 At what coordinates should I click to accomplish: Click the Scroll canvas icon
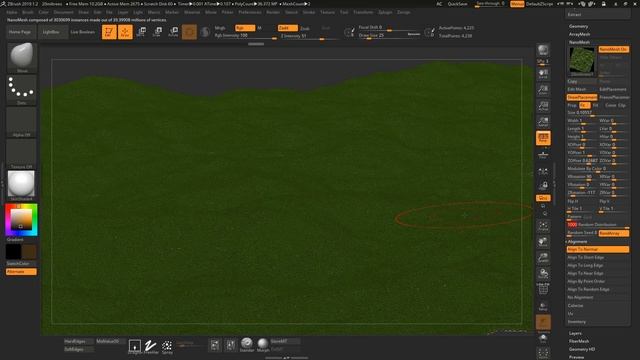(x=543, y=73)
